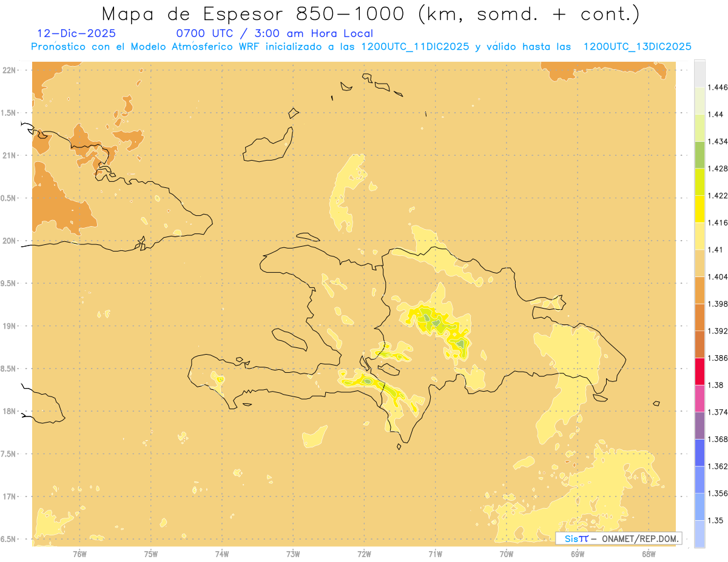
Task: Click the '75W' longitude label
Action: point(151,554)
